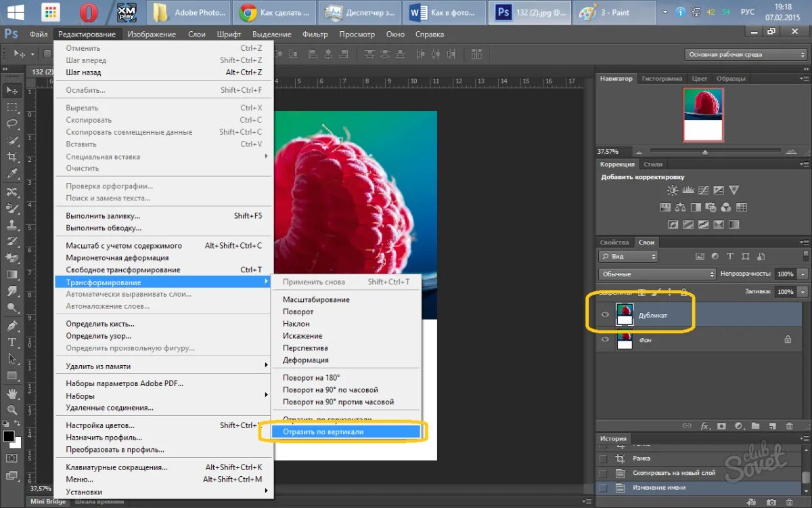This screenshot has height=508, width=812.
Task: Click the Navigator preview thumbnail
Action: 703,114
